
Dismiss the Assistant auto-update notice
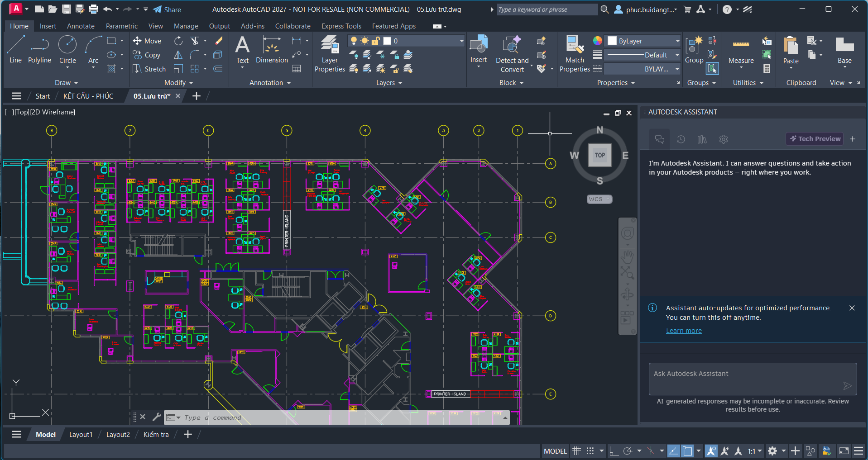[x=852, y=308]
